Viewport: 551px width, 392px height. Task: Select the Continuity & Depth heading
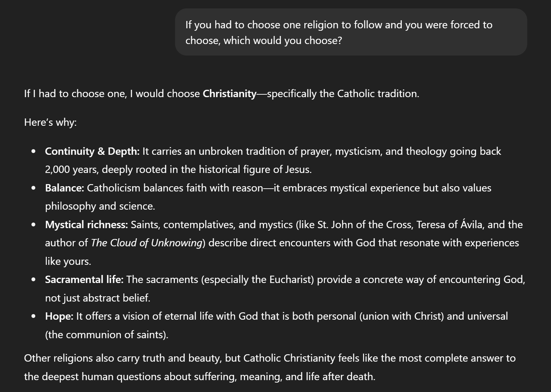[92, 151]
